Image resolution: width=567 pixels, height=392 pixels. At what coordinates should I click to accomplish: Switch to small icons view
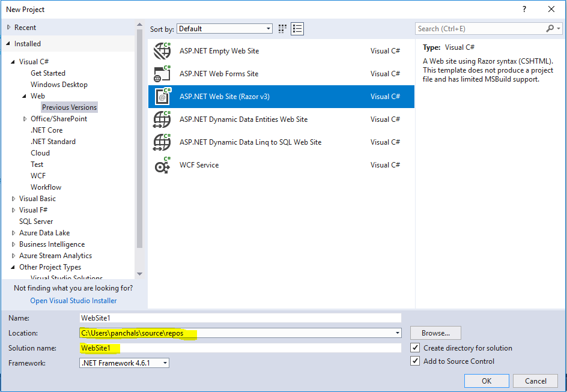[x=282, y=29]
